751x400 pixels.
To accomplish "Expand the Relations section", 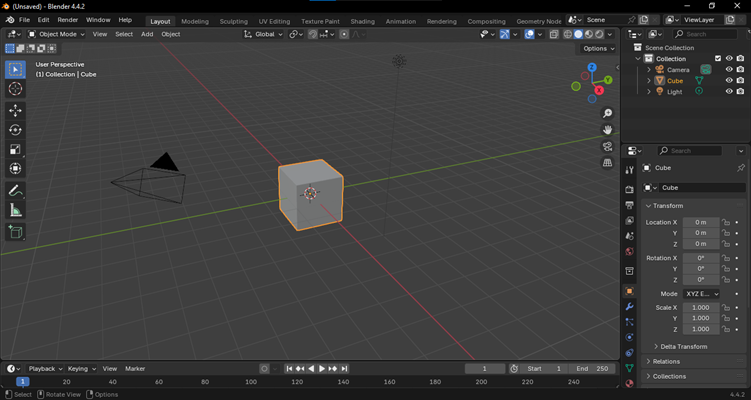I will [666, 361].
